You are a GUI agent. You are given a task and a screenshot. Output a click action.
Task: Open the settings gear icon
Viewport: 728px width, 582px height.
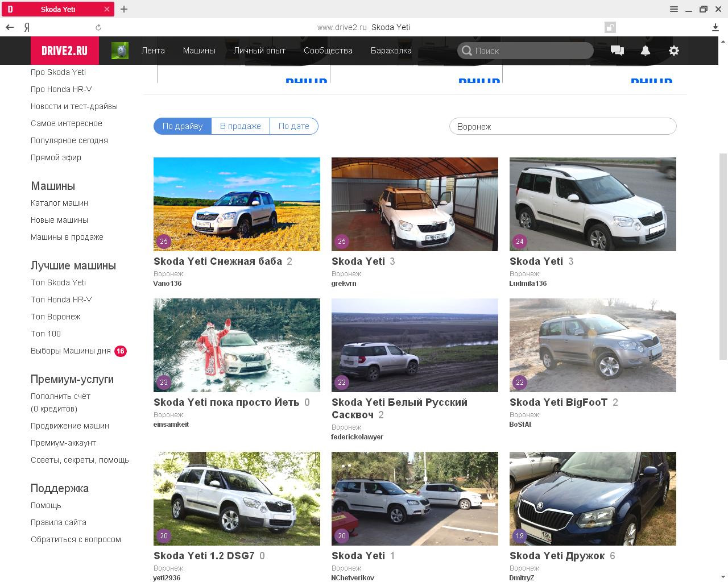674,51
